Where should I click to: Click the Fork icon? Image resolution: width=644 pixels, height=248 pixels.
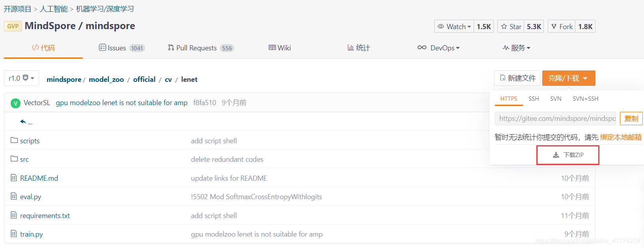pos(554,26)
